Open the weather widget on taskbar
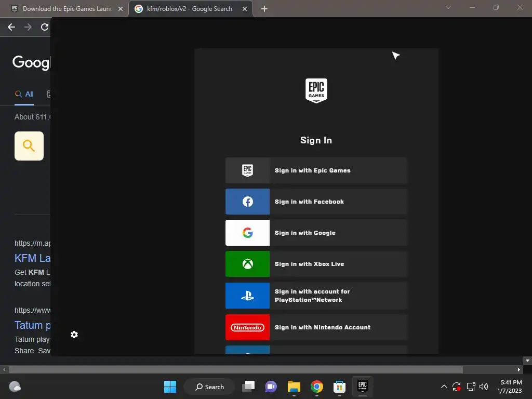This screenshot has height=399, width=532. [x=15, y=387]
